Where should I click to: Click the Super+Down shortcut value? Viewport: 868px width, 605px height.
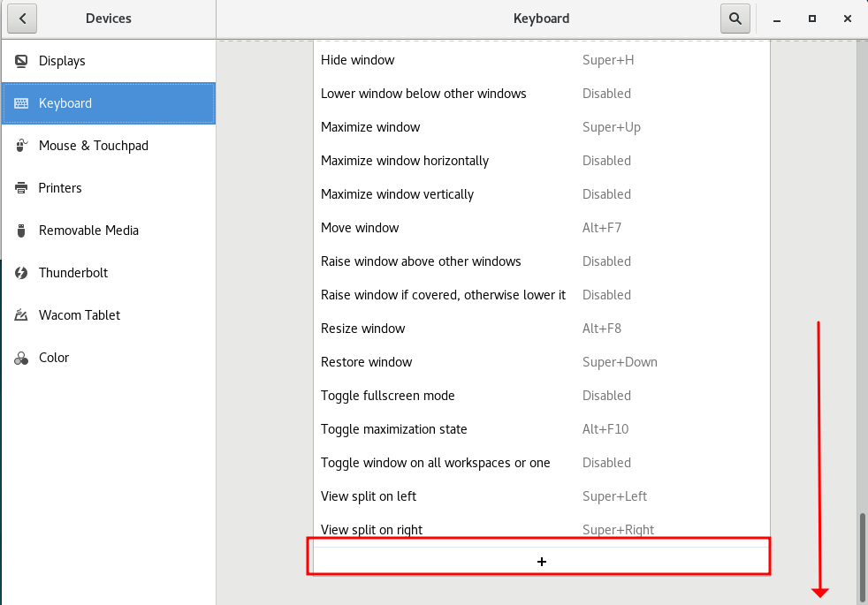[620, 362]
